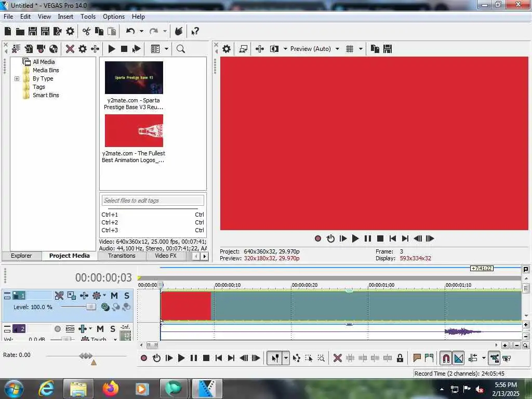Play the timeline from transport bar

[181, 358]
